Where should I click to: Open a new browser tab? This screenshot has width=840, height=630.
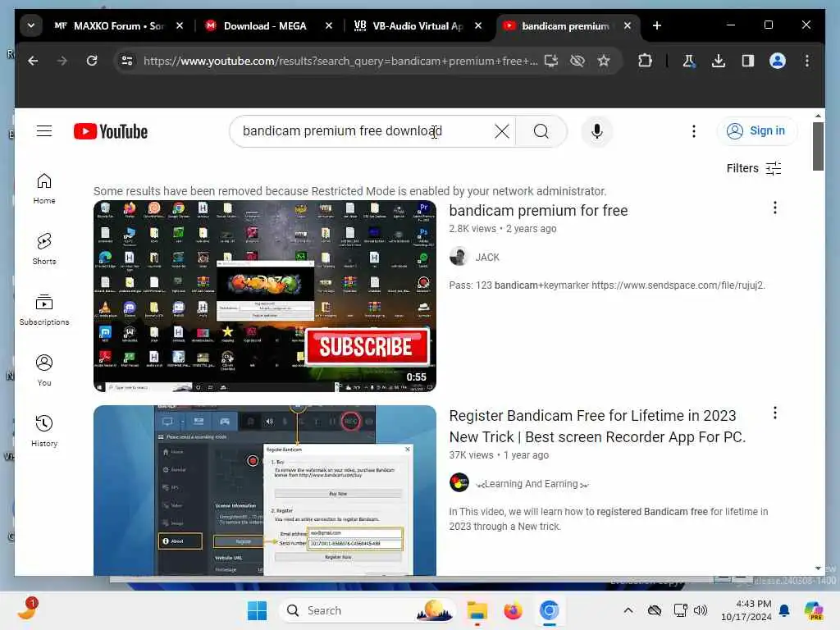point(657,25)
